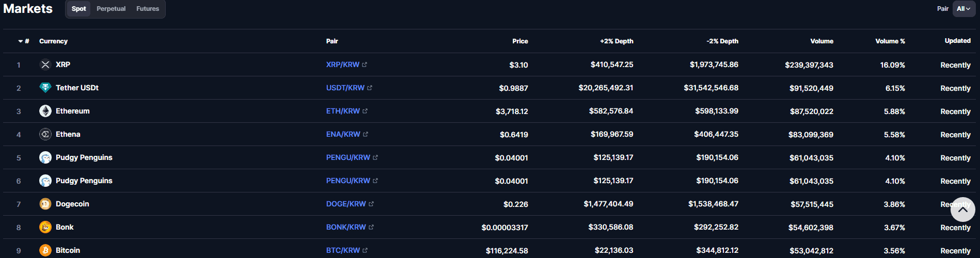Open the BTC/KRW pair link
The height and width of the screenshot is (258, 980).
(343, 250)
